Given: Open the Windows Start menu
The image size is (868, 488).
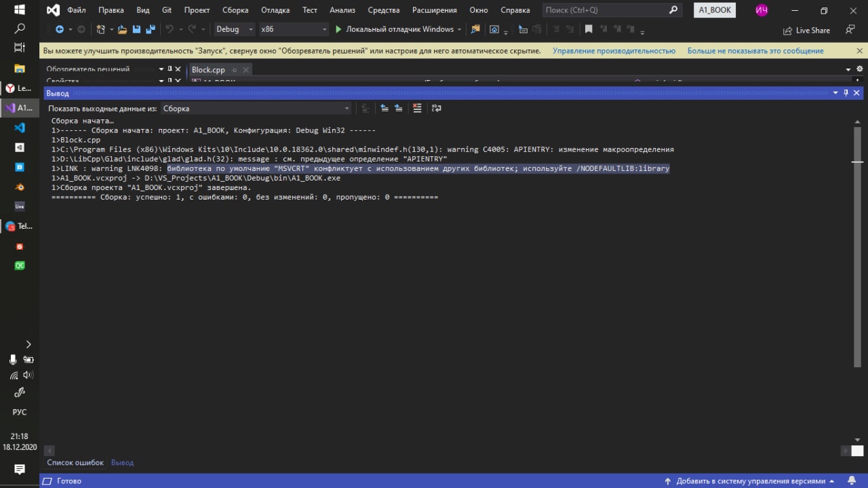Looking at the screenshot, I should coord(19,10).
